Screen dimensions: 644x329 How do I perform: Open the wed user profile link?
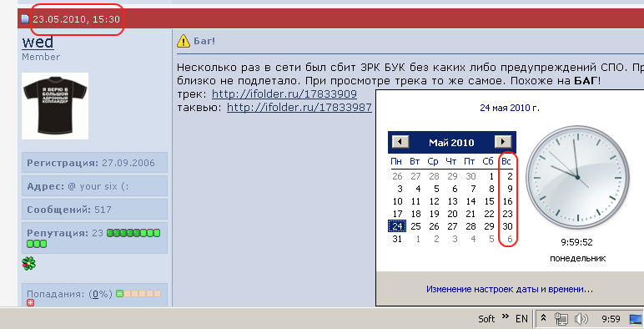(38, 42)
